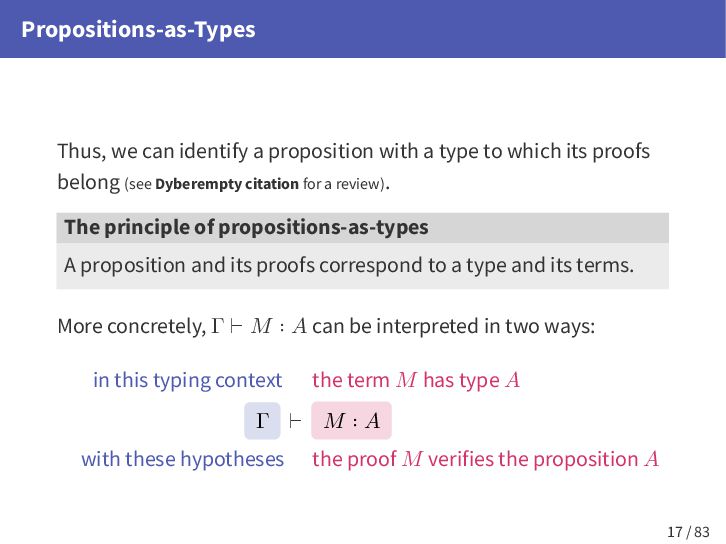Click the 17 / 83 page counter
Image resolution: width=726 pixels, height=544 pixels.
tap(689, 531)
